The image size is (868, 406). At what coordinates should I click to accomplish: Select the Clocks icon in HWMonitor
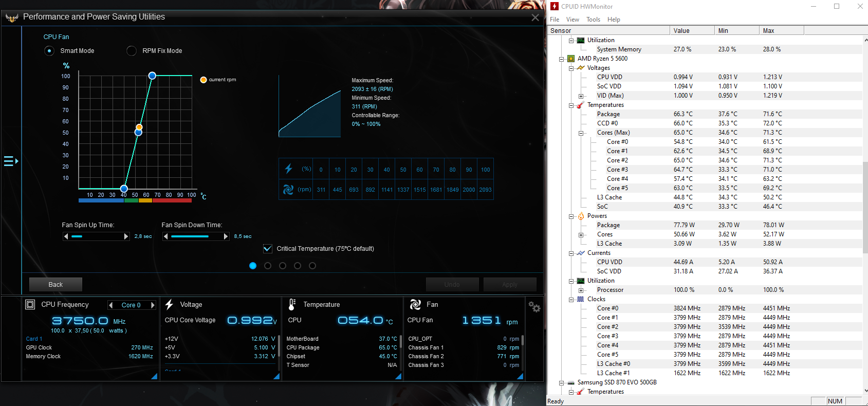(x=581, y=299)
